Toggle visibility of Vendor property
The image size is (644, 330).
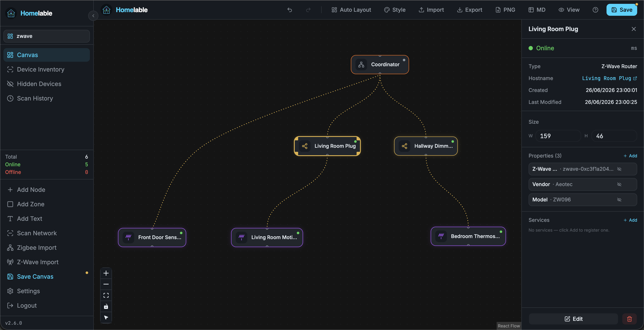(619, 185)
